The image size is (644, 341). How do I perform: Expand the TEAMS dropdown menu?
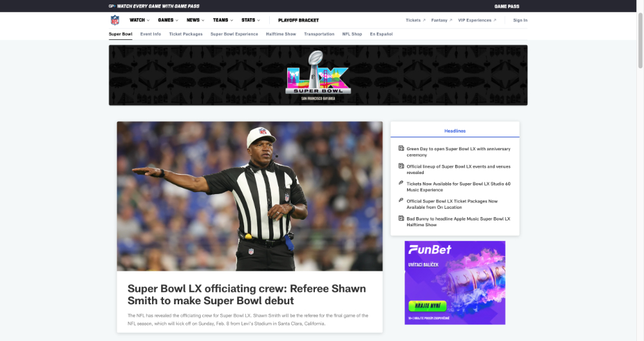pyautogui.click(x=223, y=20)
